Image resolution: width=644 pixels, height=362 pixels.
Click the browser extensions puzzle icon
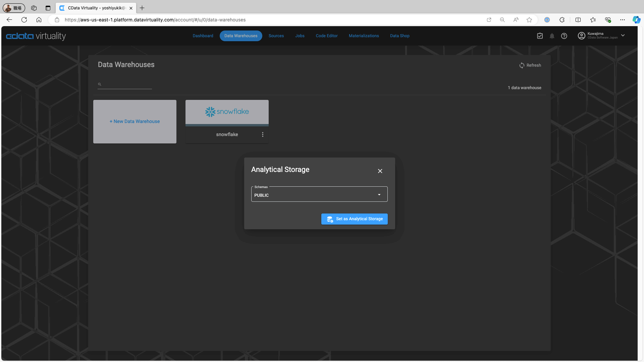pos(562,20)
